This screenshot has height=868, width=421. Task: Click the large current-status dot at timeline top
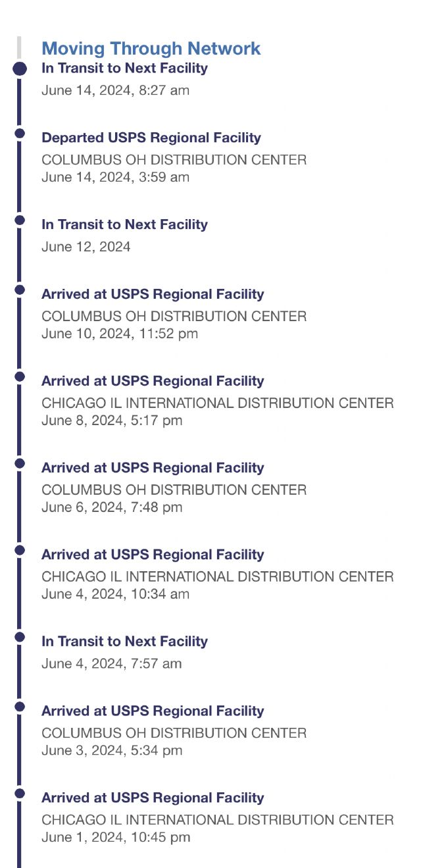20,68
